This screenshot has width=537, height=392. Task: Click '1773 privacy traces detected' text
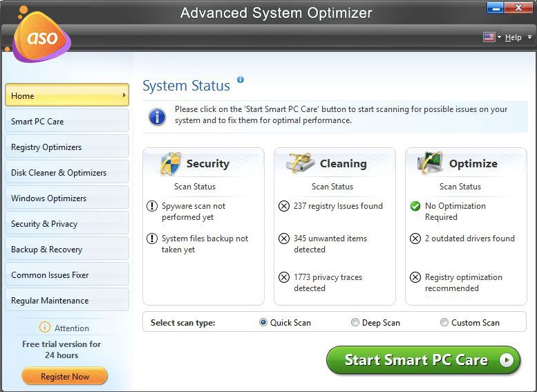click(328, 282)
